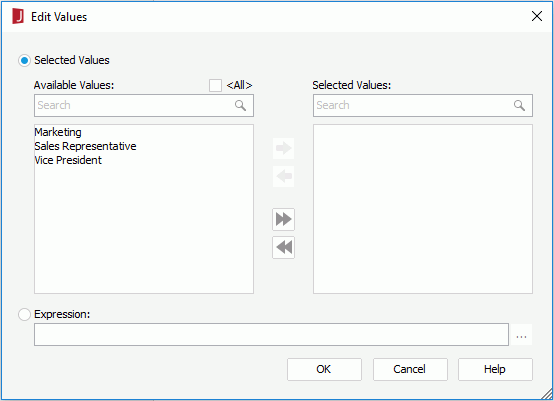Close the Edit Values dialog

tap(537, 16)
